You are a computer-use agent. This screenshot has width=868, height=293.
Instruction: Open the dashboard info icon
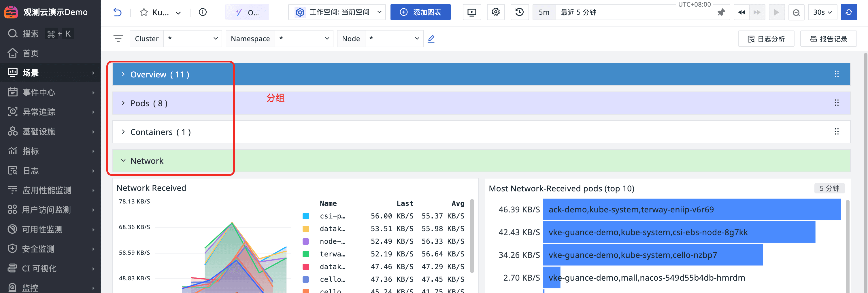(203, 12)
